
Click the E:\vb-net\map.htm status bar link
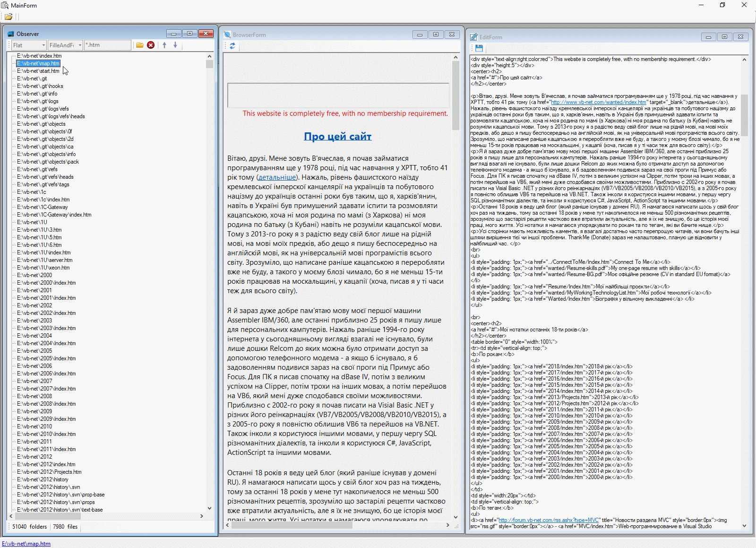click(26, 544)
